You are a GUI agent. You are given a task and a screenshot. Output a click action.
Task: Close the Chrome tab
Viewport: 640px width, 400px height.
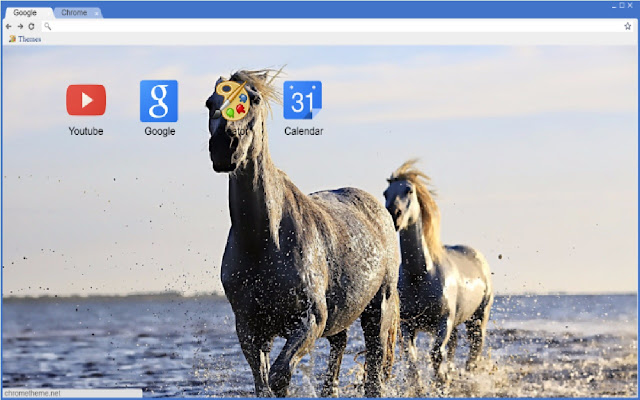click(96, 13)
